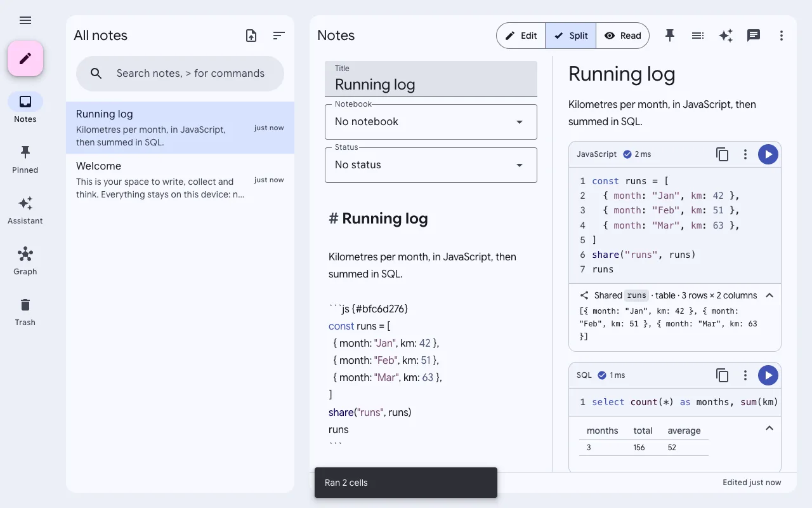Open SQL cell more options menu
The image size is (812, 508).
pyautogui.click(x=745, y=375)
